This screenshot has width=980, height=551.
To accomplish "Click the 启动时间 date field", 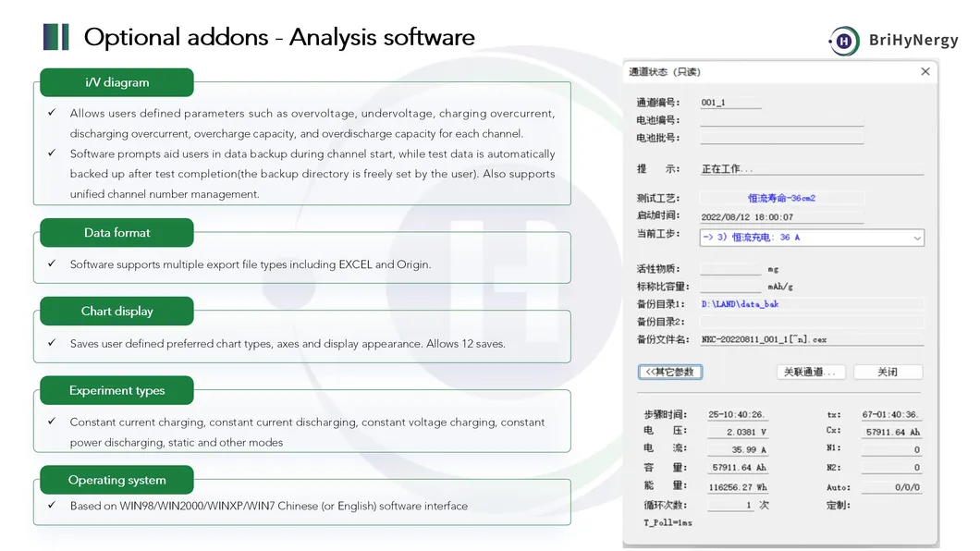I will point(781,217).
